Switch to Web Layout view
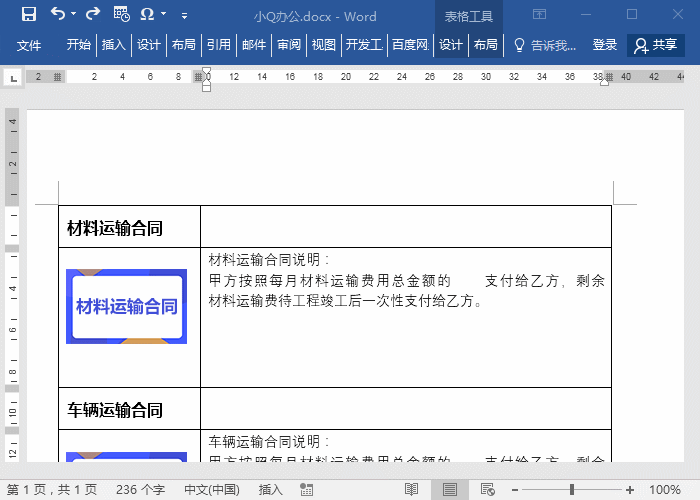The height and width of the screenshot is (500, 700). [488, 490]
